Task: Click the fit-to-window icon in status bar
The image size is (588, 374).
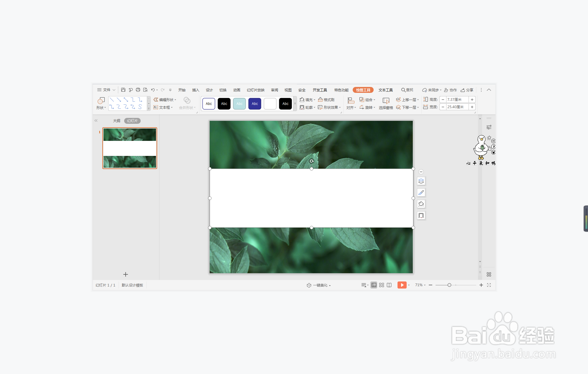Action: click(489, 285)
